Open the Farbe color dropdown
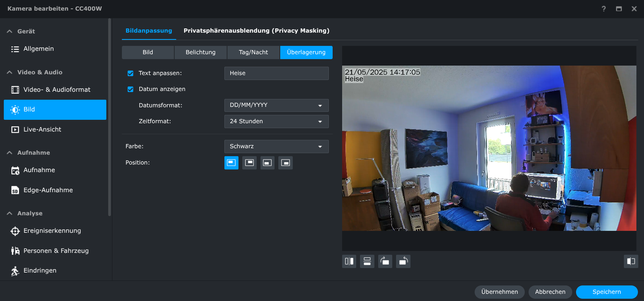 [x=276, y=146]
